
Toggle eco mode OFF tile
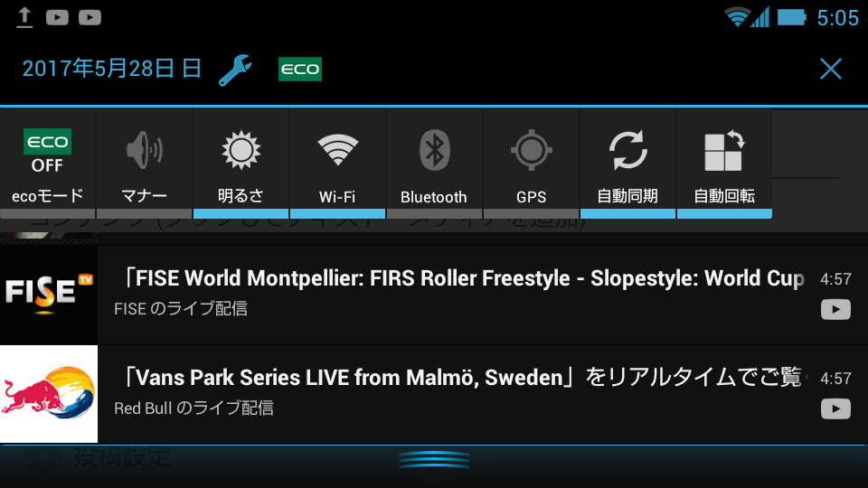[x=48, y=164]
